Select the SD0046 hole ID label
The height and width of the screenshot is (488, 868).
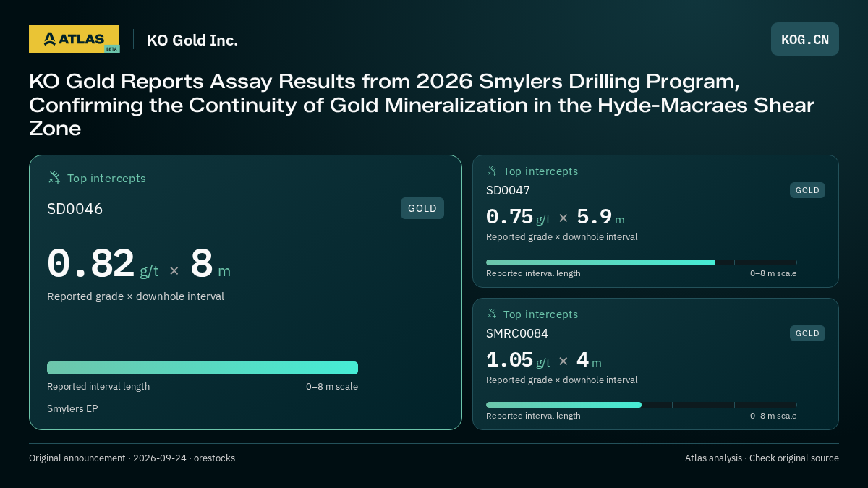(x=75, y=209)
